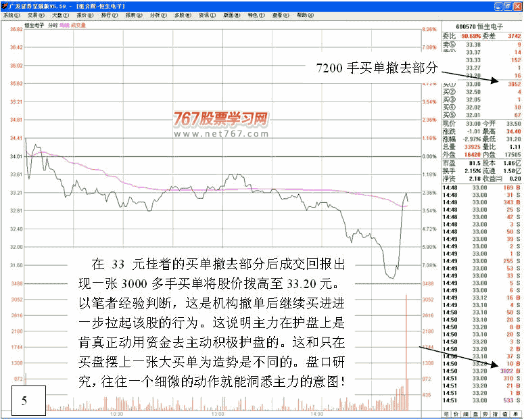This screenshot has width=524, height=420.
Task: Click the tick row with volume 255 S
Action: click(481, 261)
